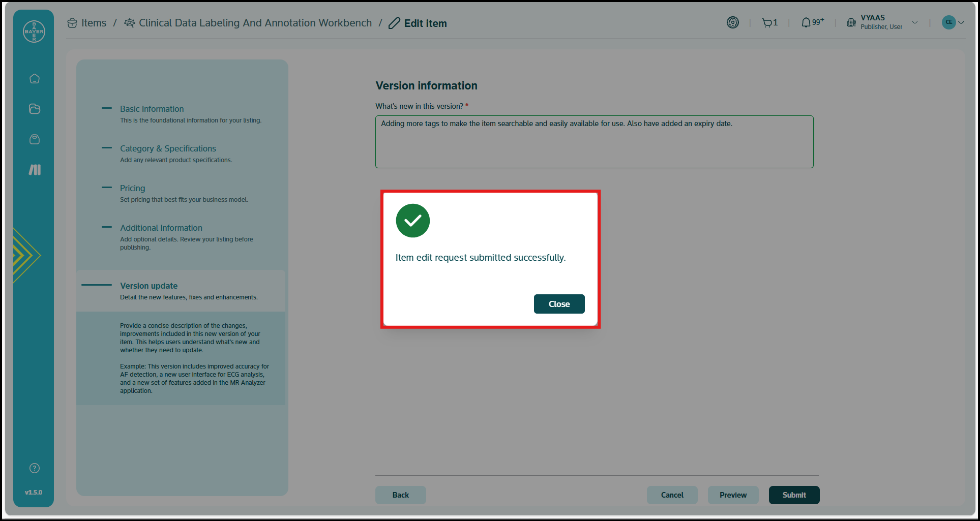Image resolution: width=980 pixels, height=521 pixels.
Task: Open the notifications bell icon
Action: 806,23
